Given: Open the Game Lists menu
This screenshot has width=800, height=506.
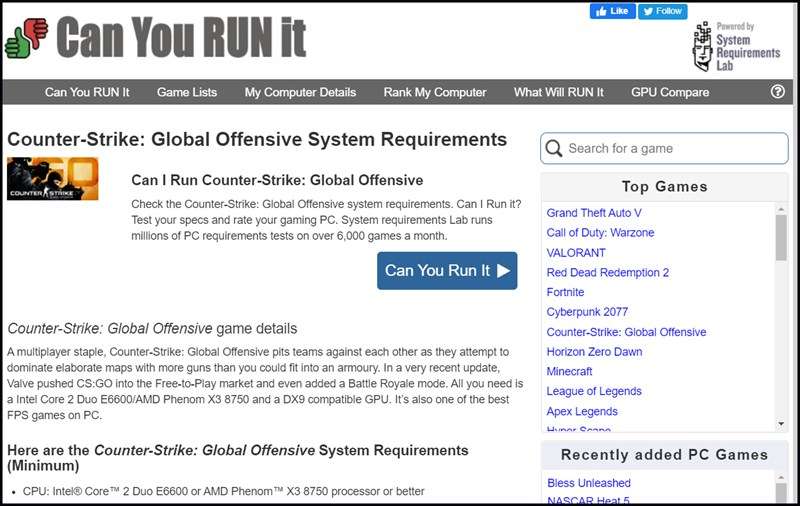Looking at the screenshot, I should point(187,92).
